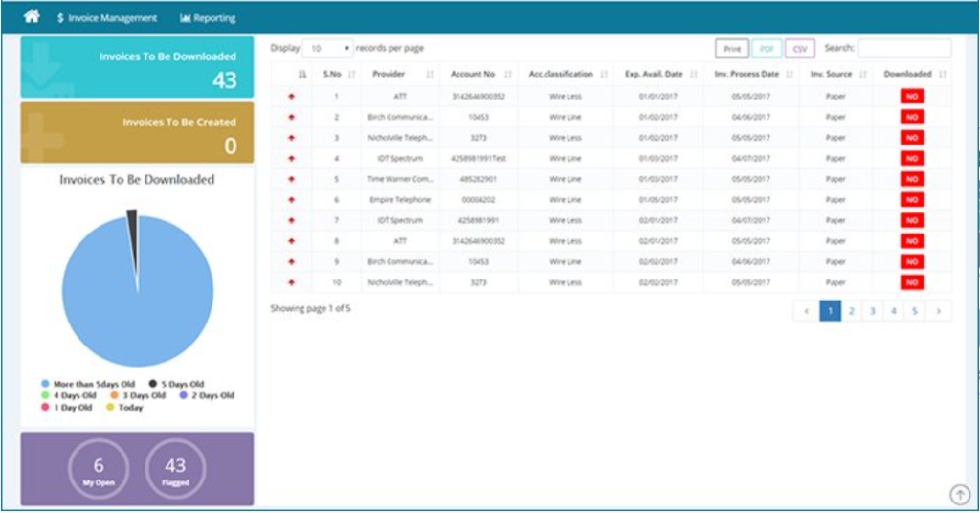The image size is (980, 513).
Task: Open the Invoice Management menu
Action: [107, 17]
